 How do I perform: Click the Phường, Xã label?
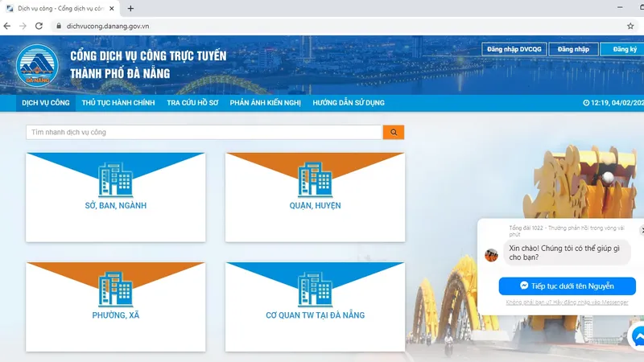tap(115, 315)
